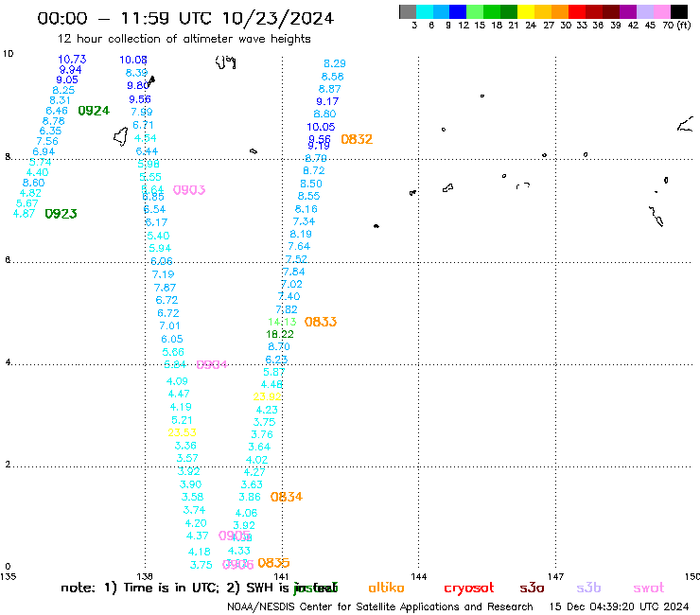
Task: Click wave height value 10.05
Action: 321,127
